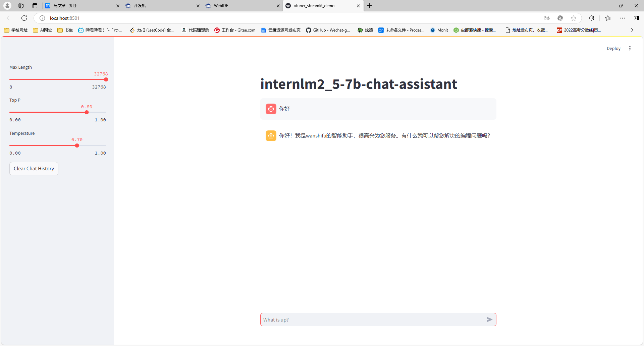The height and width of the screenshot is (346, 644).
Task: Open the AI网址 bookmarks folder
Action: (43, 30)
